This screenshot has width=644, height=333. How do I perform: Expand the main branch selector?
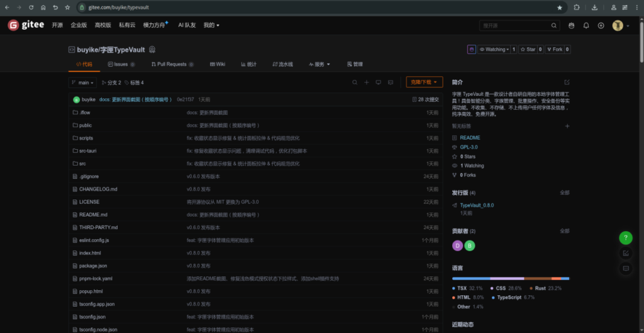tap(83, 82)
